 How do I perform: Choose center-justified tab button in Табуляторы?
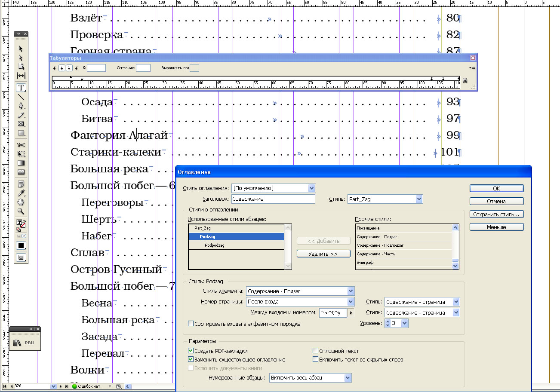pyautogui.click(x=62, y=68)
